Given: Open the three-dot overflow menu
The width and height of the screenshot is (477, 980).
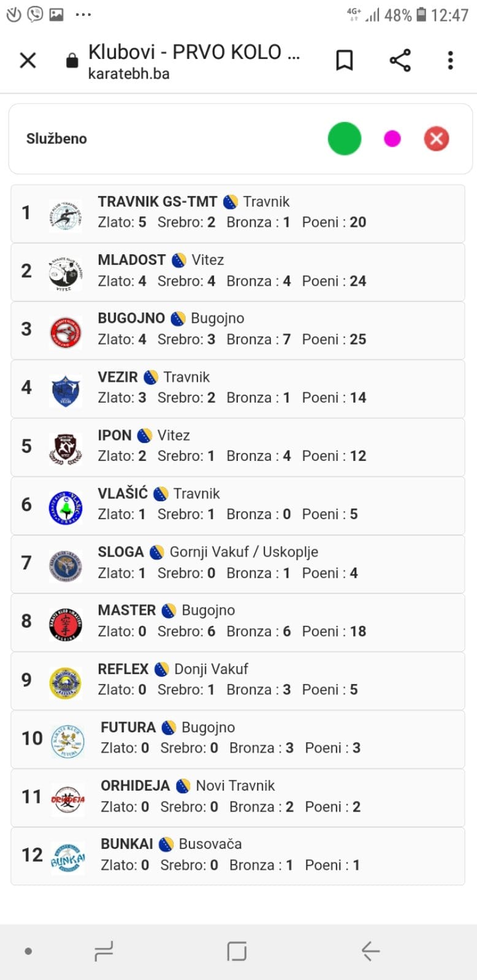Looking at the screenshot, I should click(451, 60).
